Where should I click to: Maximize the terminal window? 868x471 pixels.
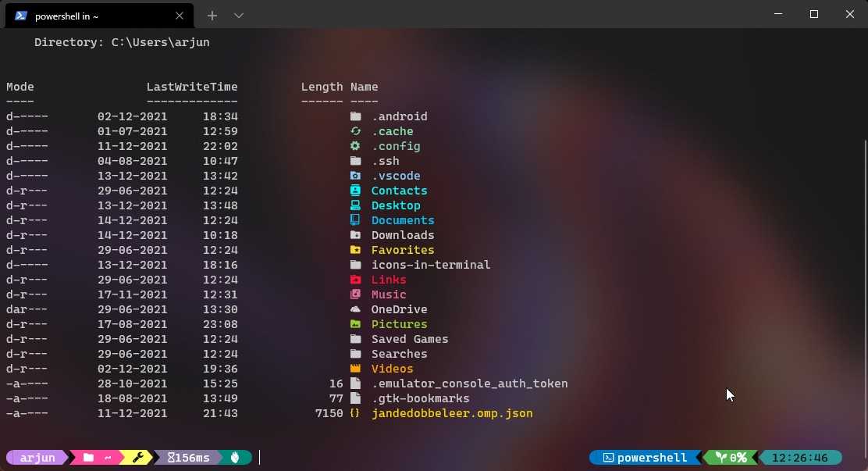pos(813,14)
